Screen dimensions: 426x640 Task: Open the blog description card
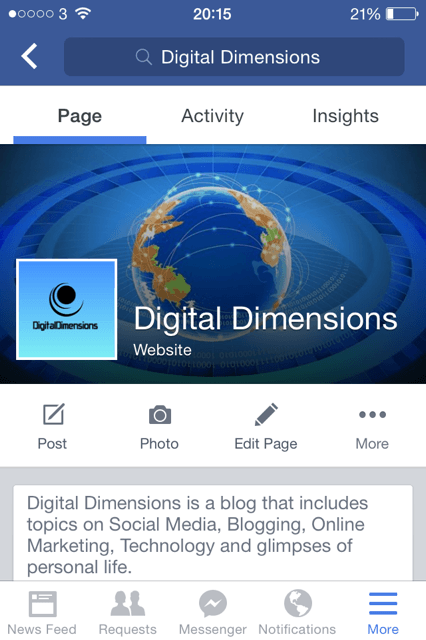pyautogui.click(x=213, y=533)
